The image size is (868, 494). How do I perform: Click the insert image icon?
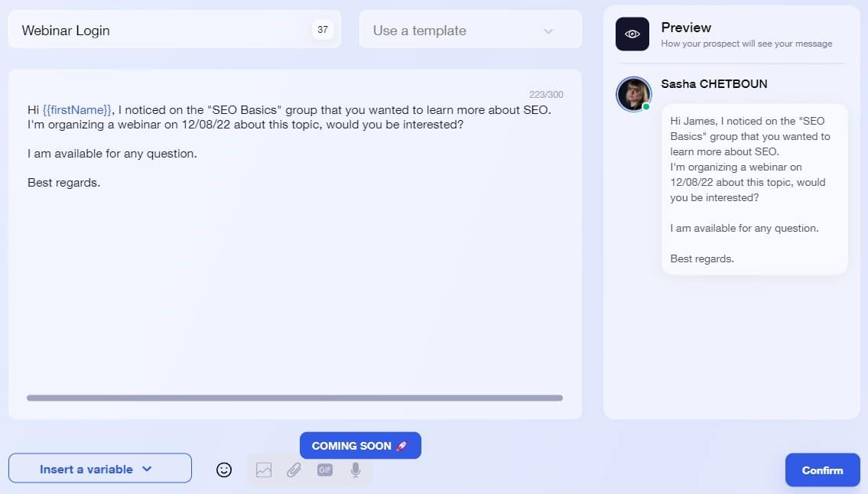264,470
